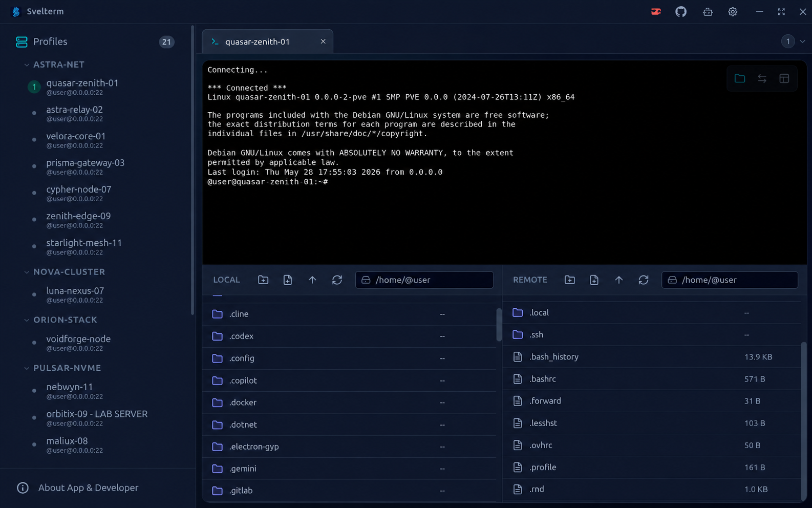
Task: Select the .ssh remote folder
Action: [652, 334]
